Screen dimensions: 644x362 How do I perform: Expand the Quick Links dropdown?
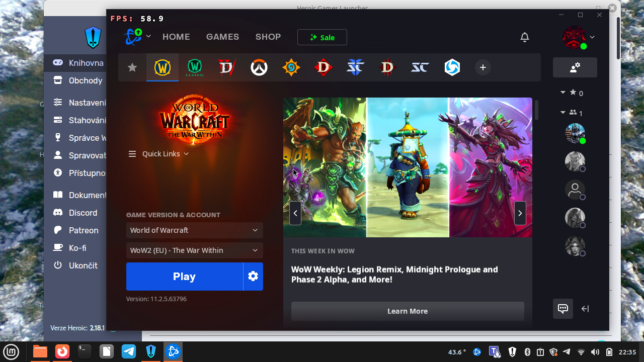(x=158, y=154)
